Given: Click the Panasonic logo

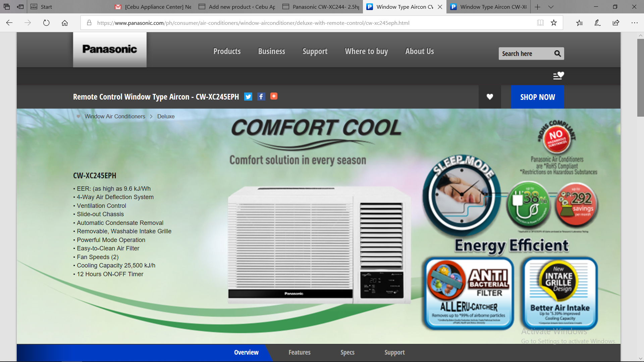Looking at the screenshot, I should point(109,49).
